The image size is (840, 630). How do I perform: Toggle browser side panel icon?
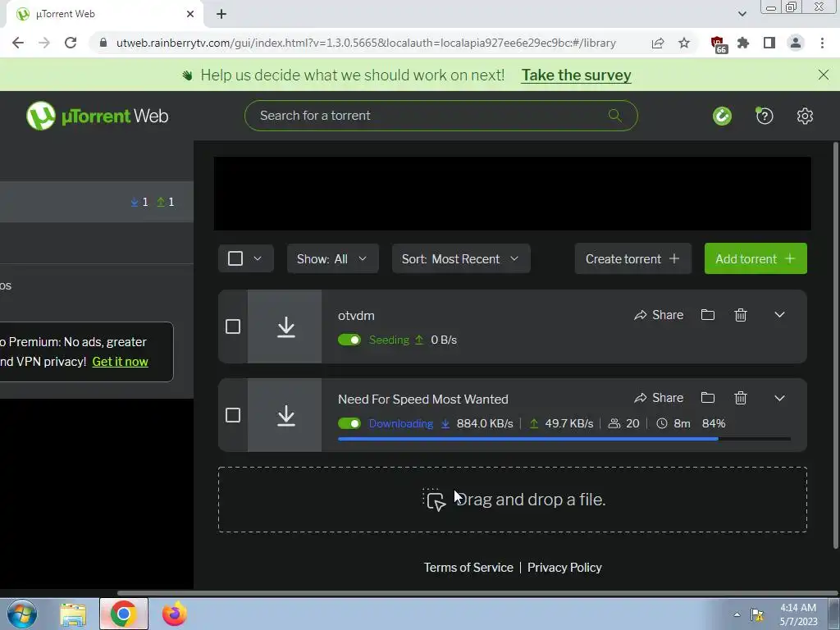(x=769, y=43)
